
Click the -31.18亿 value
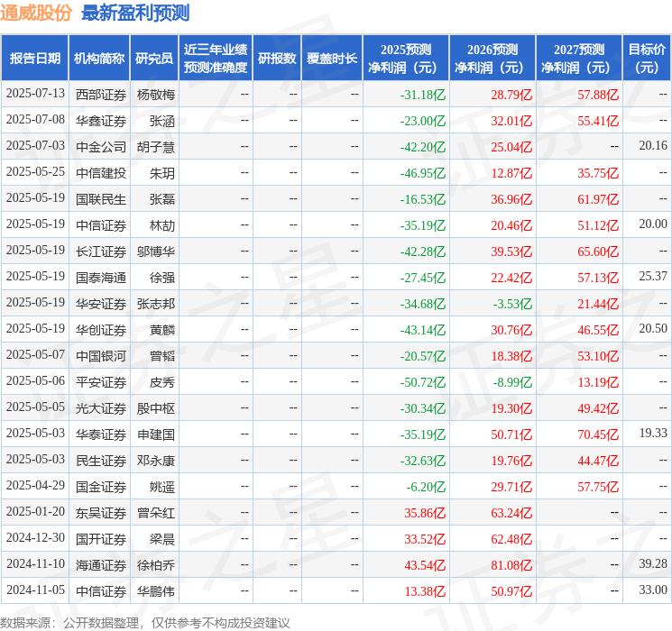422,95
